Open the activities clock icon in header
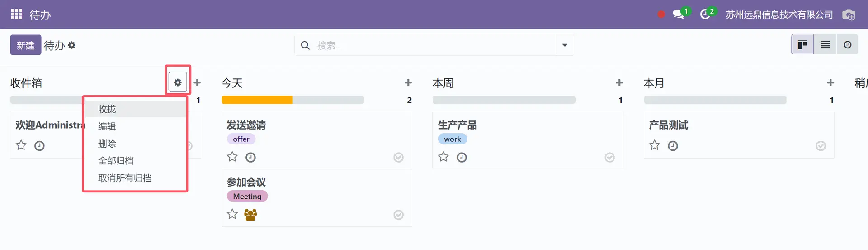This screenshot has height=250, width=868. (x=705, y=14)
